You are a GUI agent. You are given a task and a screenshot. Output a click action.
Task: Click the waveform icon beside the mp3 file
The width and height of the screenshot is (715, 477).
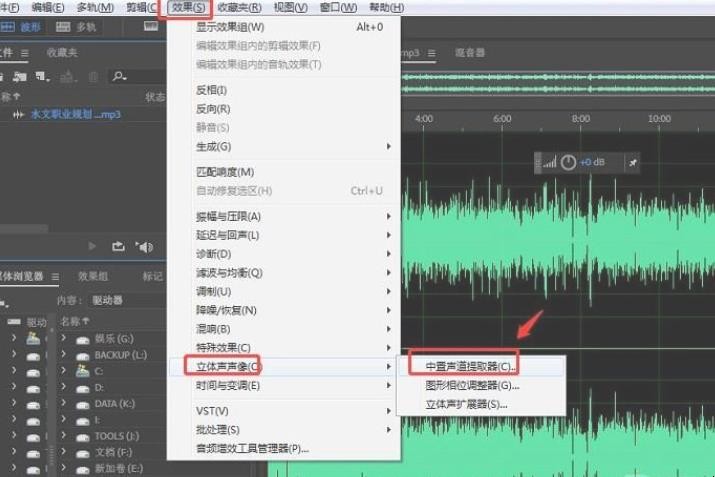pos(18,114)
